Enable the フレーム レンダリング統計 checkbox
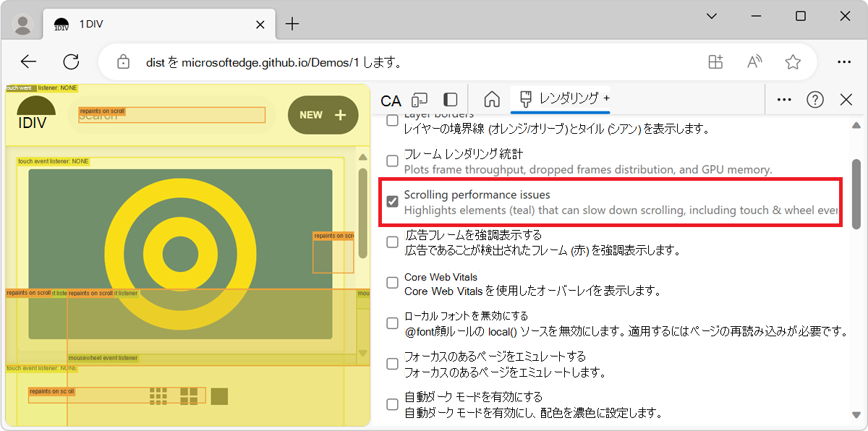868x431 pixels. click(392, 162)
